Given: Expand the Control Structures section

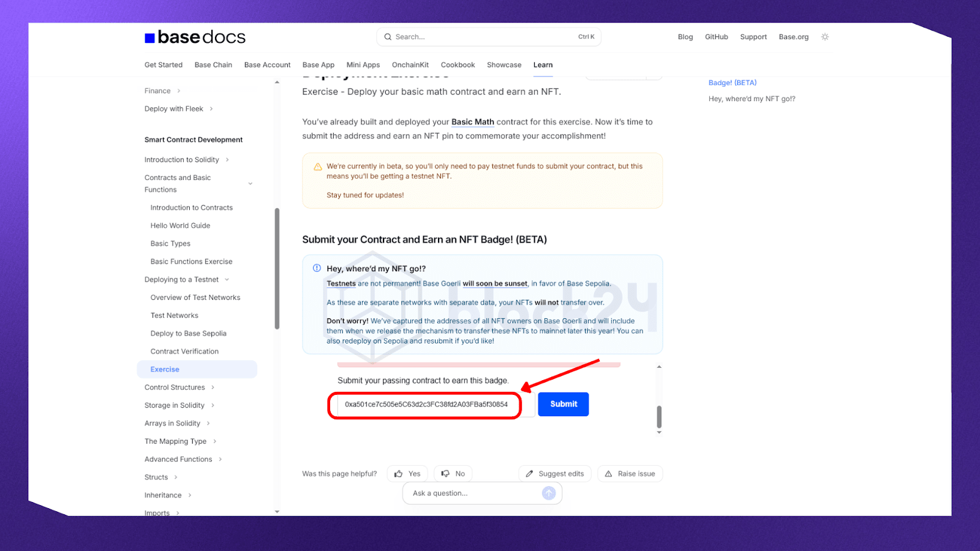Looking at the screenshot, I should [213, 388].
